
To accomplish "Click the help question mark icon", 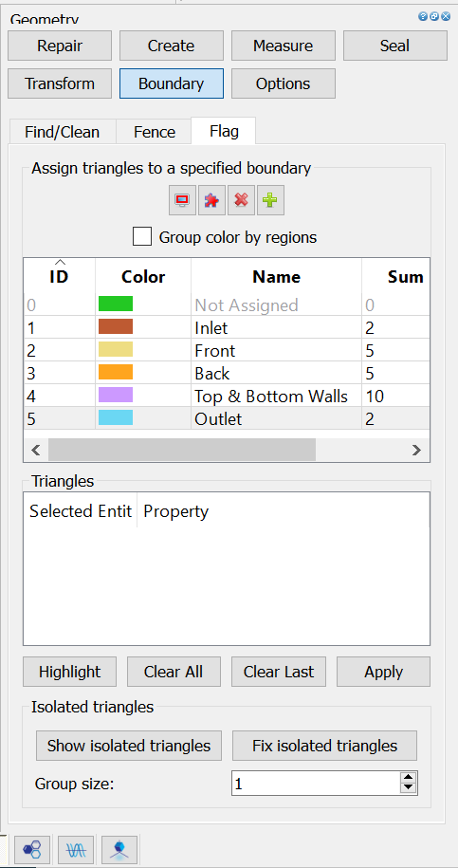I will tap(423, 16).
